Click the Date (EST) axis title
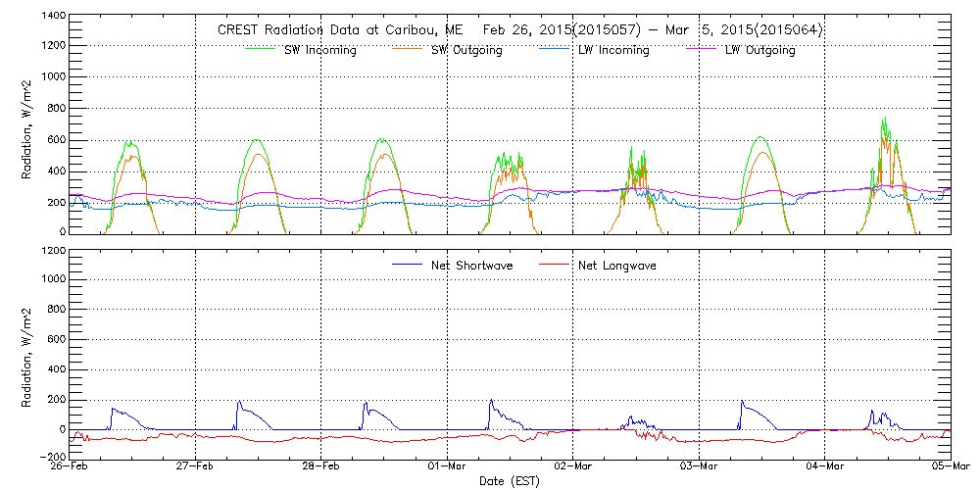The width and height of the screenshot is (980, 490). [x=509, y=481]
